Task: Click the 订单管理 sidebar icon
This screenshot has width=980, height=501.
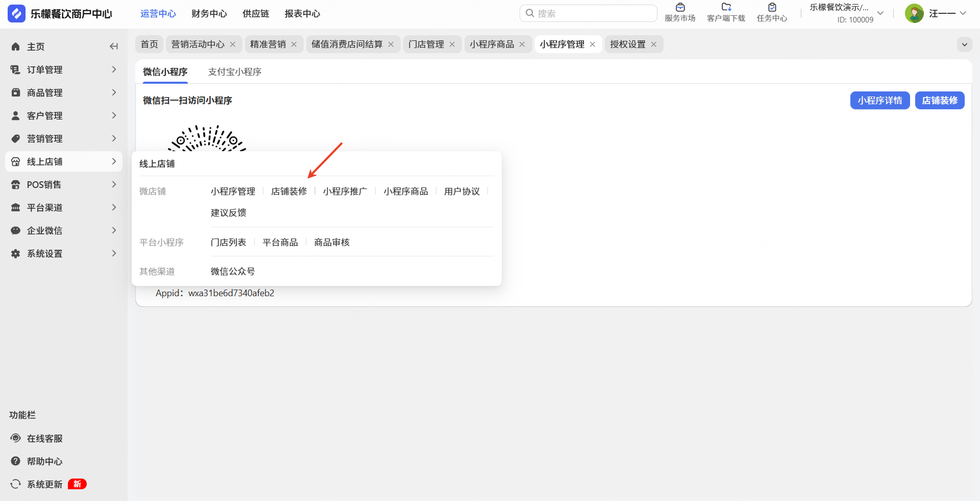Action: tap(16, 69)
